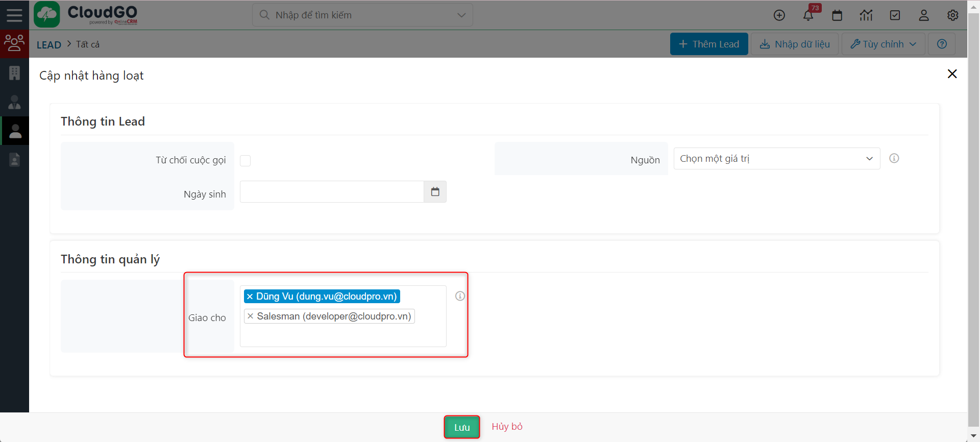980x442 pixels.
Task: Click the notification bell icon
Action: click(x=808, y=15)
